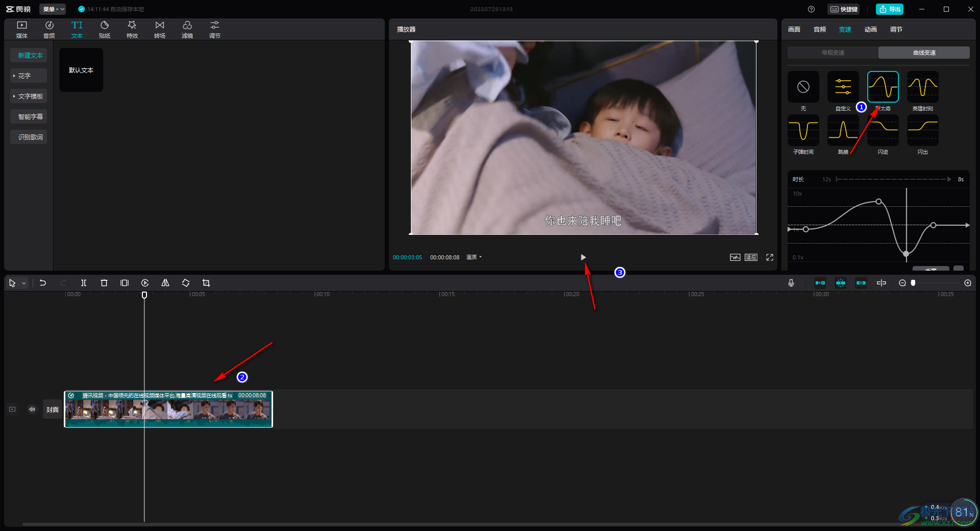The height and width of the screenshot is (531, 980).
Task: Open the 调节 adjustment panel in top toolbar
Action: click(x=215, y=30)
